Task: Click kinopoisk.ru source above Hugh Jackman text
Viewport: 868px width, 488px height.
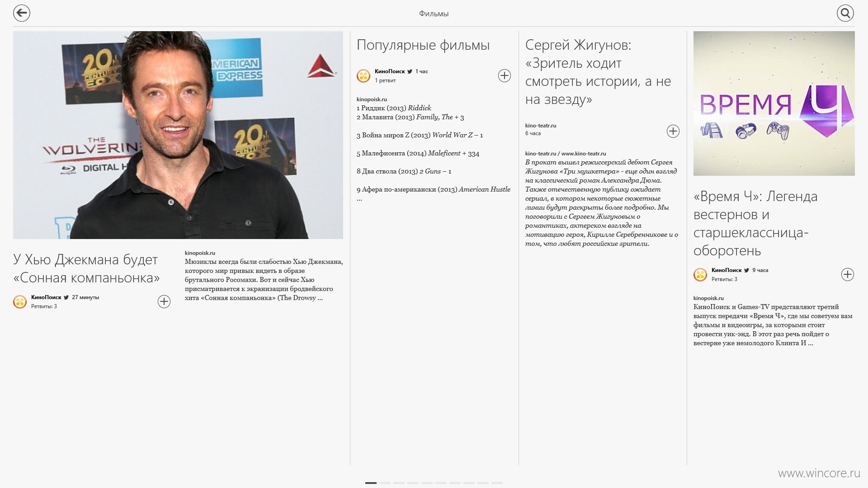Action: [200, 253]
